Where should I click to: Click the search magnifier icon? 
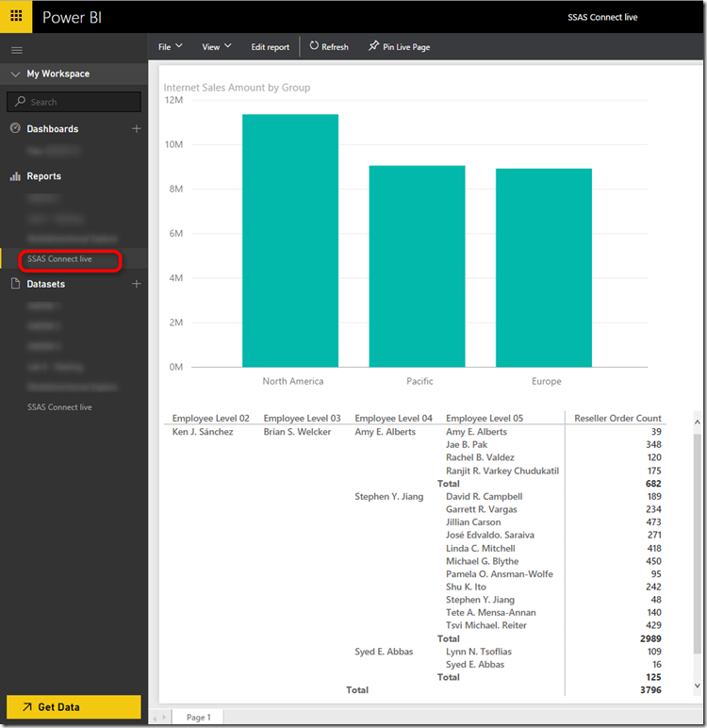pos(20,101)
